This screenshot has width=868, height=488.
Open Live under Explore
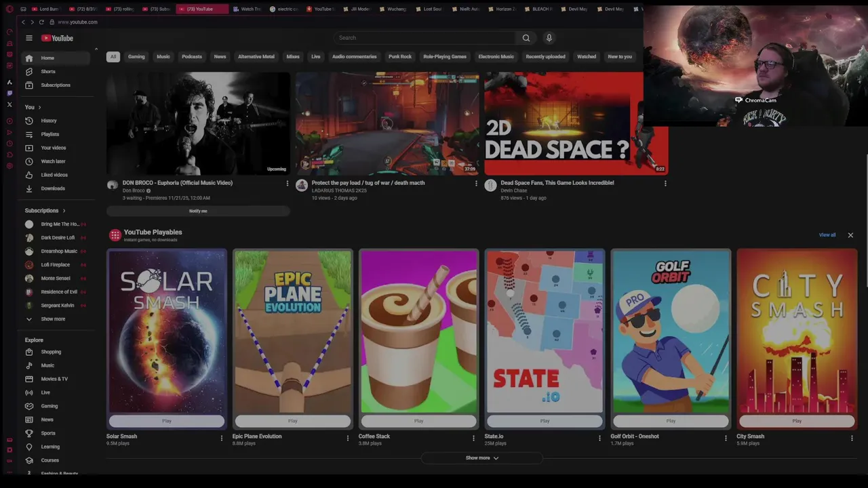pyautogui.click(x=56, y=392)
